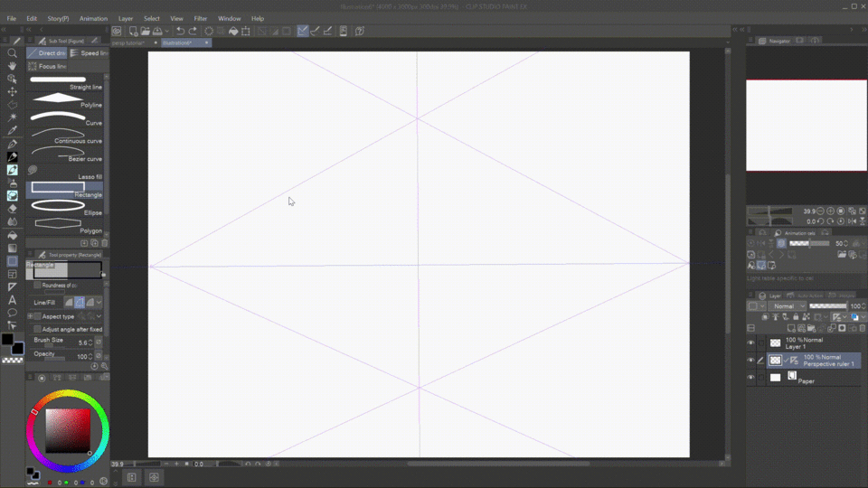Expand Aspect type plus expander
868x488 pixels.
[x=31, y=316]
